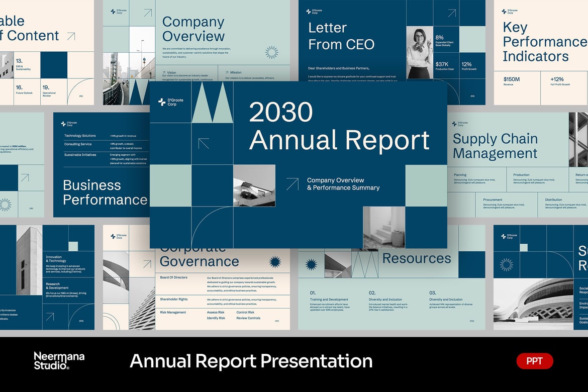Click the light teal square on main slide's right edge
The image size is (588, 392).
click(x=426, y=185)
